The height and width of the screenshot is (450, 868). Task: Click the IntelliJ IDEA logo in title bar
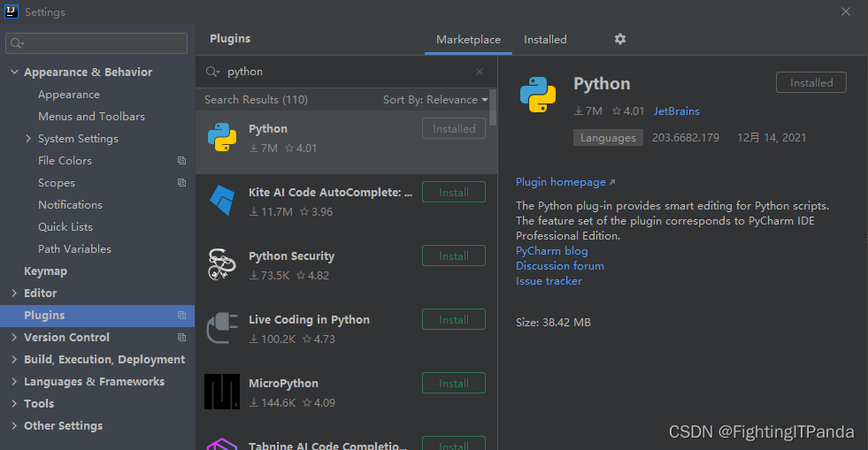tap(12, 11)
